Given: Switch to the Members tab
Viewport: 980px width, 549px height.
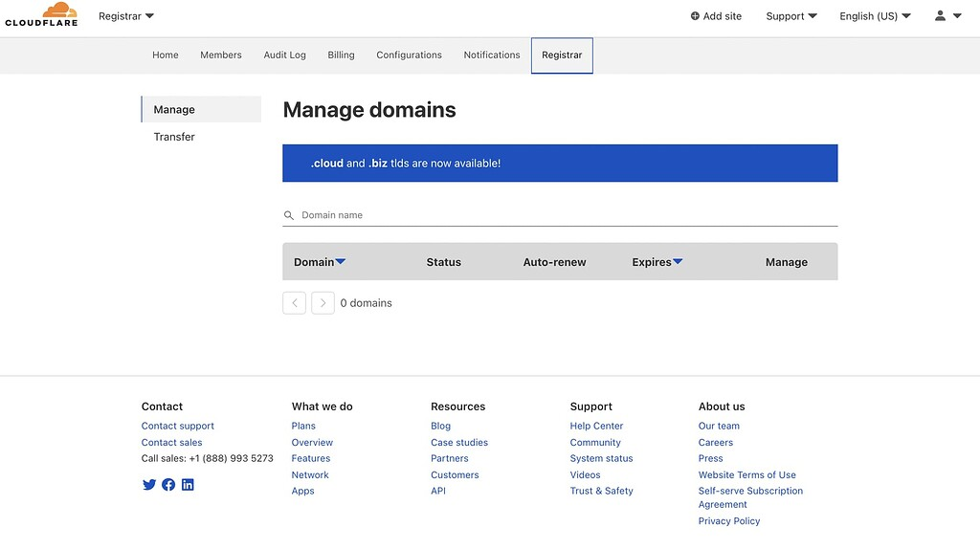Looking at the screenshot, I should point(221,55).
